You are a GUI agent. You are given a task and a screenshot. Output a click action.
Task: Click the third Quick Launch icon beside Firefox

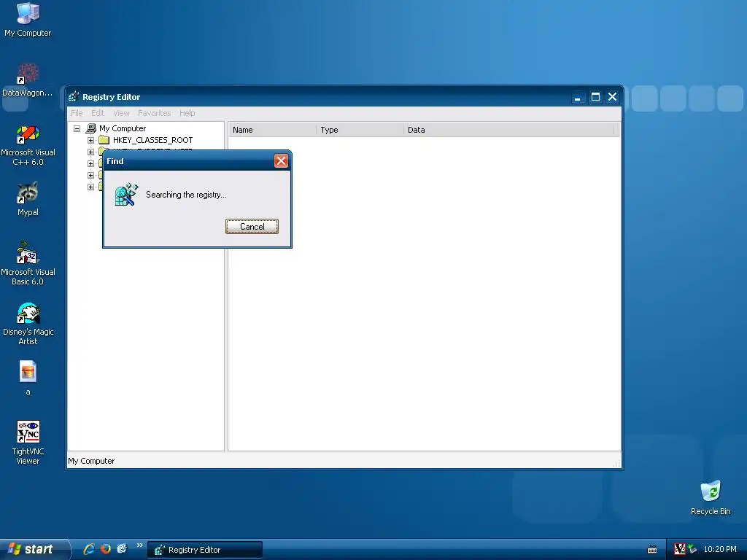[123, 549]
